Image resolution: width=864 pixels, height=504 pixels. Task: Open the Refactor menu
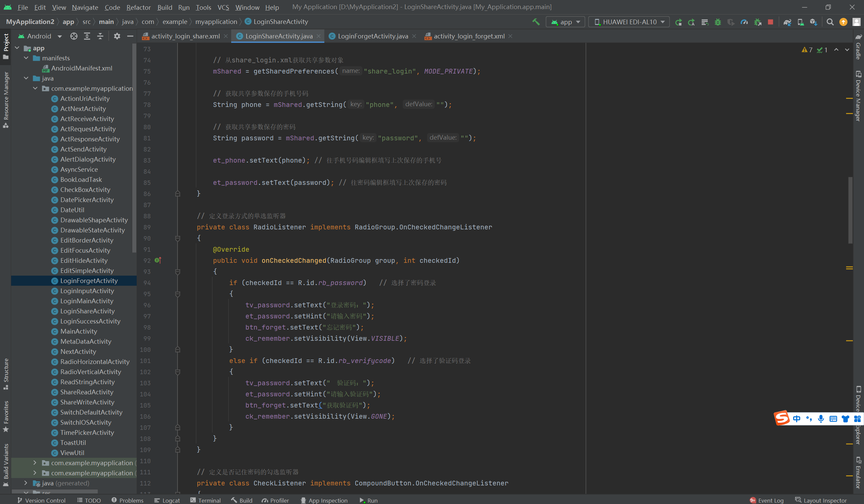click(x=138, y=7)
